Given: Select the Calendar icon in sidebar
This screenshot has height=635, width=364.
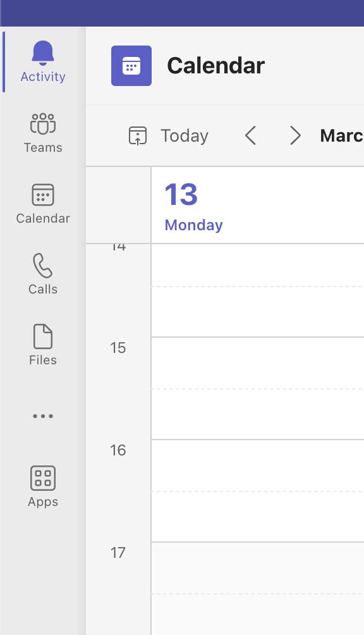Looking at the screenshot, I should [x=43, y=195].
